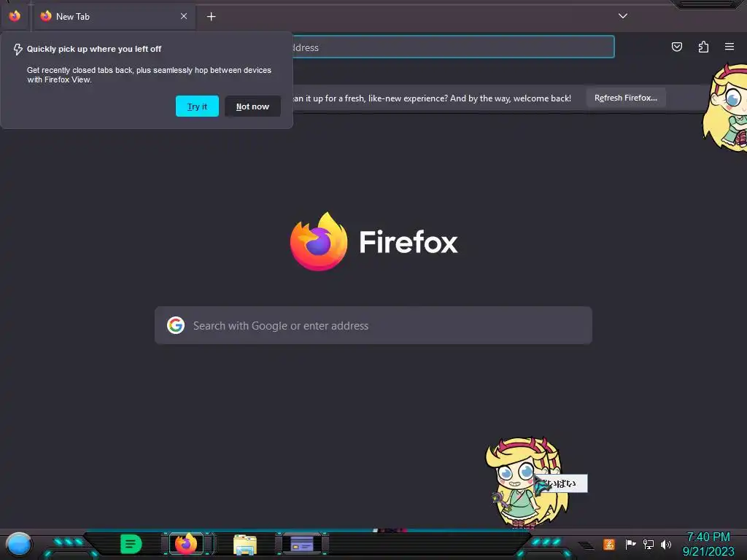Open the Start menu orb

(18, 545)
